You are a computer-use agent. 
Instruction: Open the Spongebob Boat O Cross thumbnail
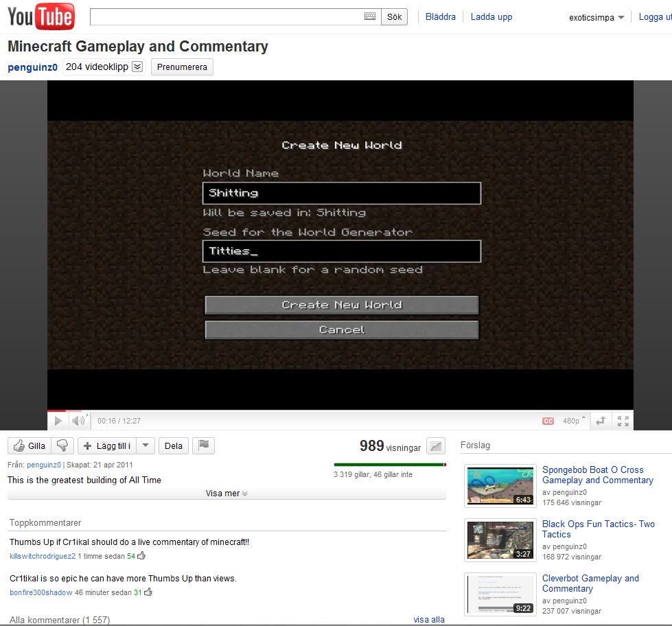tap(500, 486)
